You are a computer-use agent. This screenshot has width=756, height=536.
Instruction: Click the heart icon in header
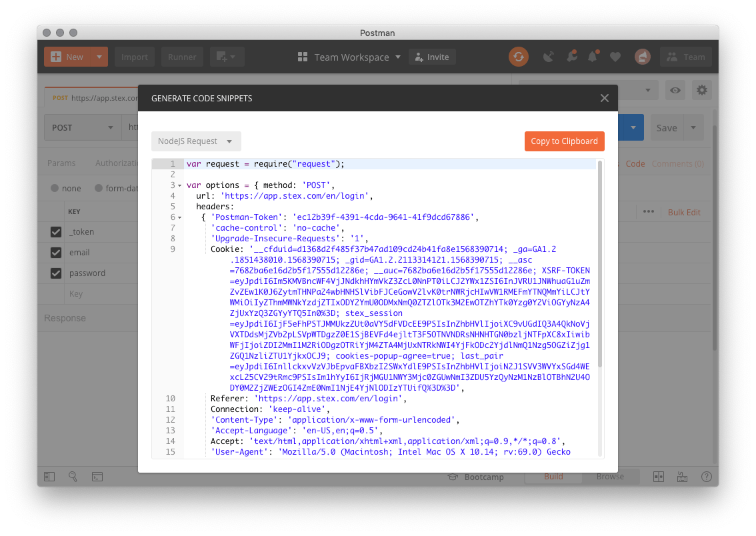[x=615, y=57]
